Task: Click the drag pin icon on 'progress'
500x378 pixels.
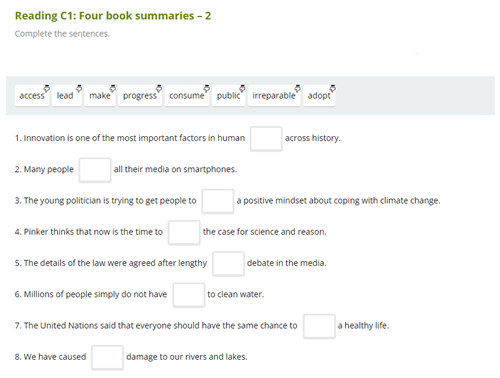Action: point(159,88)
